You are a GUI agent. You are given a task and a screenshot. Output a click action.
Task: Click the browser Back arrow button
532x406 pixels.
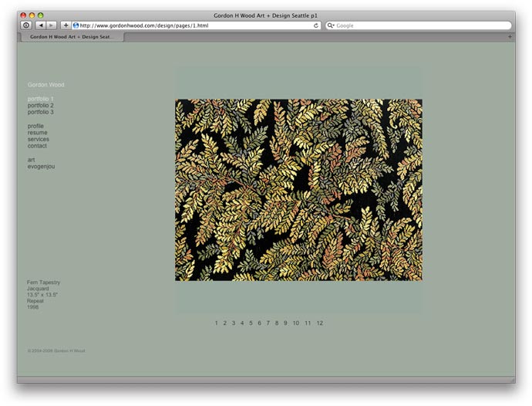[40, 25]
